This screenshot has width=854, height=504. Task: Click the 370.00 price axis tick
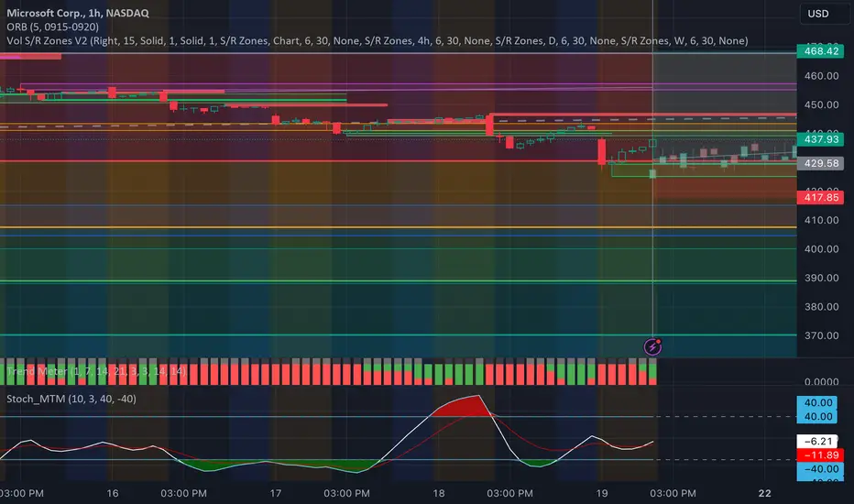[x=821, y=335]
